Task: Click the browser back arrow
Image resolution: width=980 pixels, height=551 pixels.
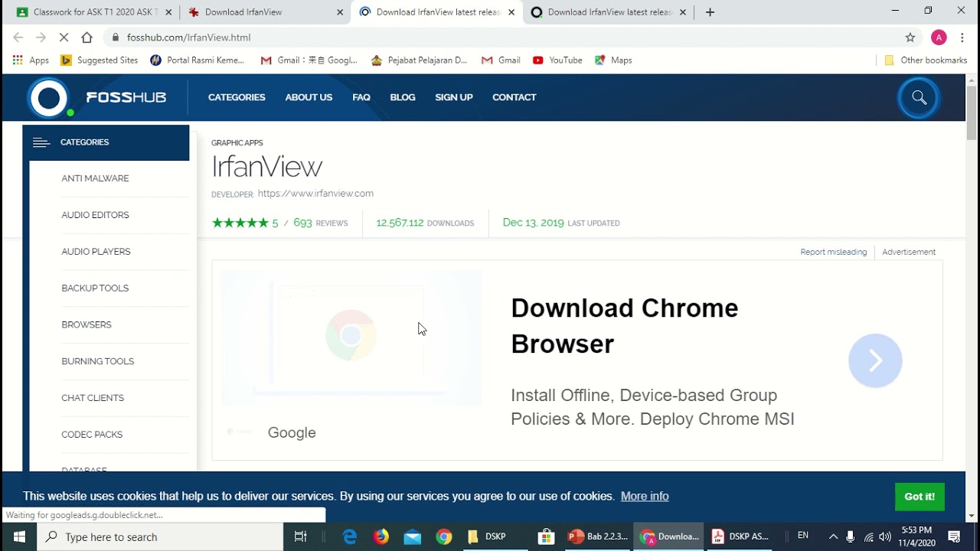Action: 18,37
